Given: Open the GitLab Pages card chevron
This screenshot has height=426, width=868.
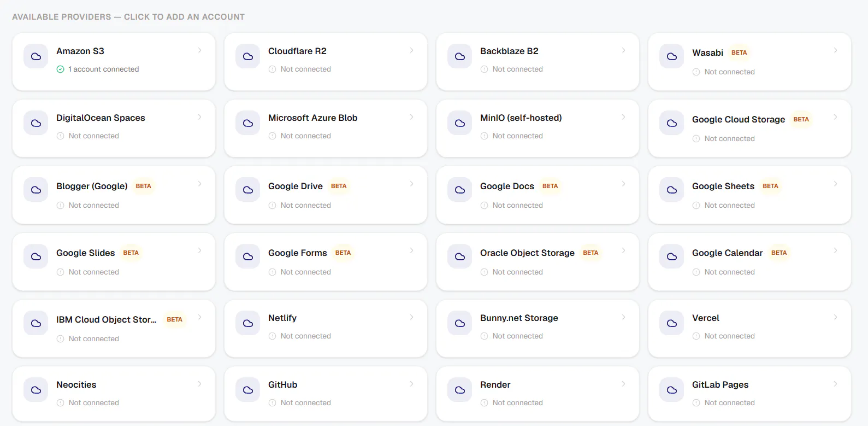Looking at the screenshot, I should (836, 384).
